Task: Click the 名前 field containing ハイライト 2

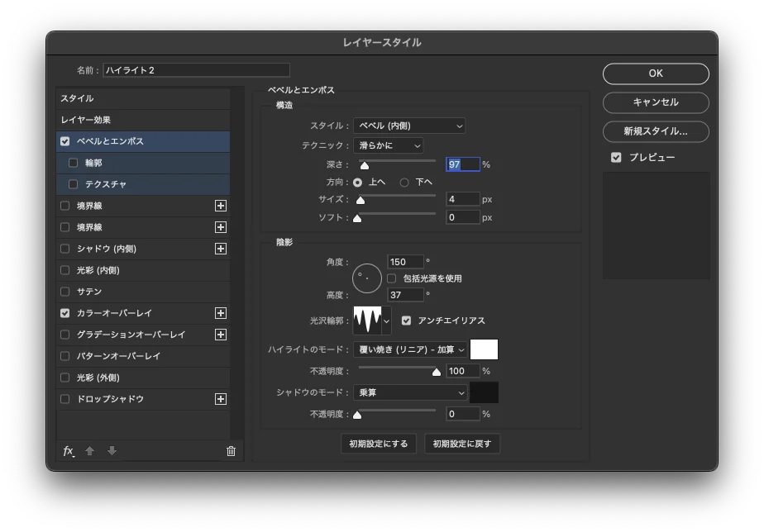Action: pyautogui.click(x=196, y=70)
